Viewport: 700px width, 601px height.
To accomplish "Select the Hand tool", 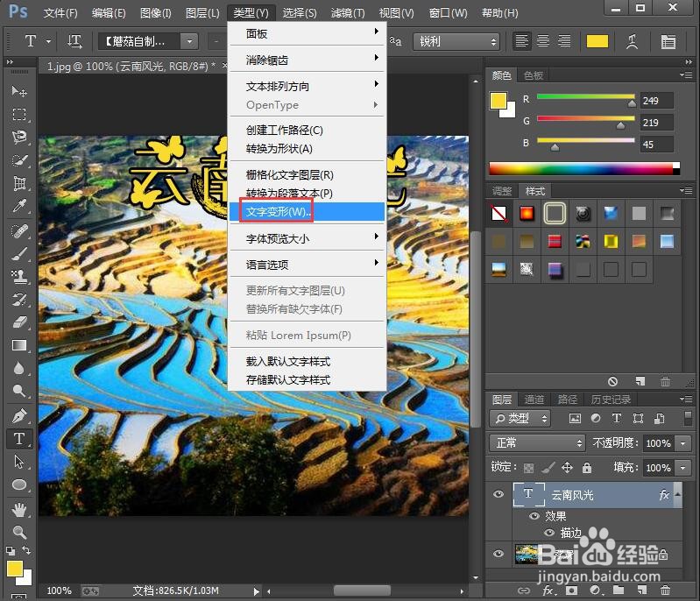I will click(x=18, y=509).
